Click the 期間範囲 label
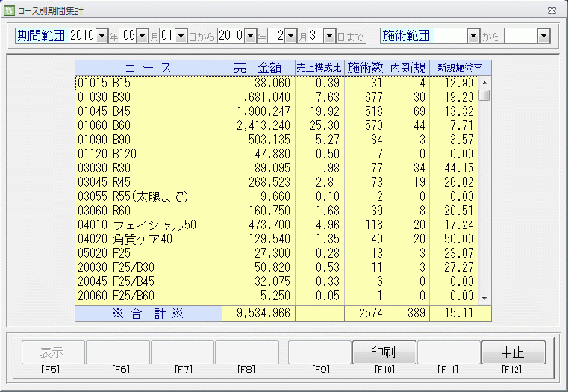Screen dimensions: 568x392 (x=41, y=36)
